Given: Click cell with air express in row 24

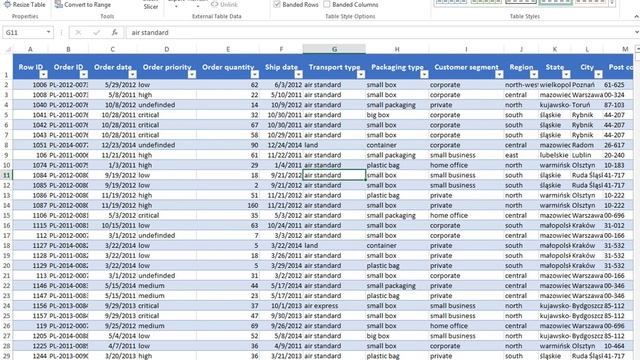Looking at the screenshot, I should (x=334, y=306).
